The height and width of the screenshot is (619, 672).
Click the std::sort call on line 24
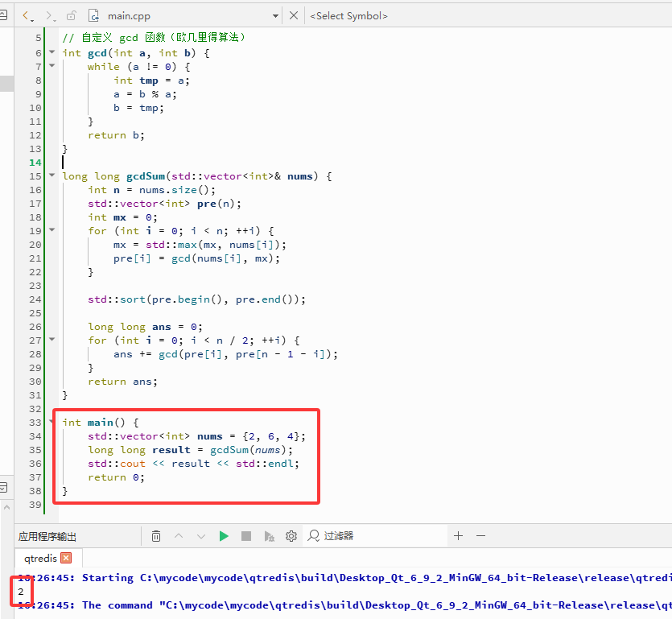[x=196, y=299]
